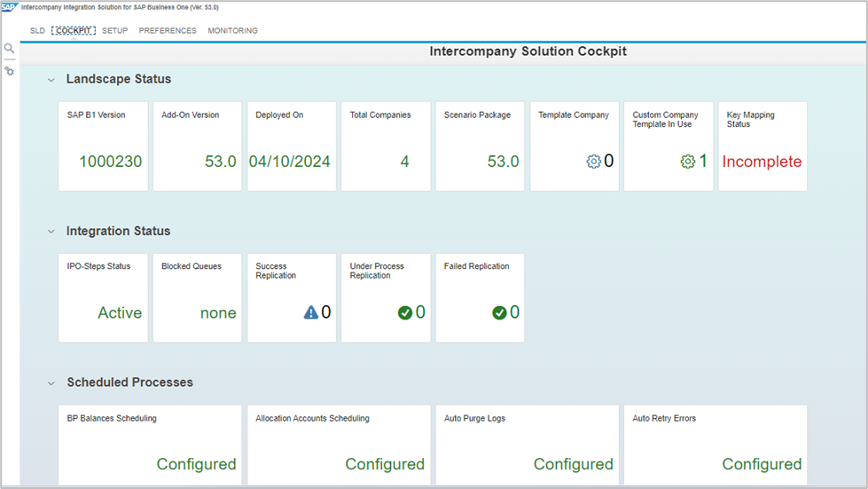Click green checkmark on Under Process Replication
The height and width of the screenshot is (489, 868).
[405, 312]
